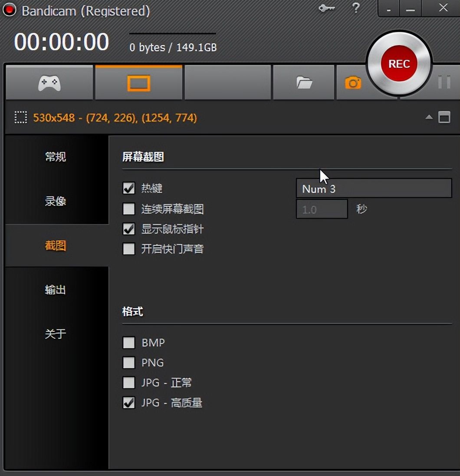Image resolution: width=460 pixels, height=476 pixels.
Task: Click the key registration icon
Action: [x=326, y=8]
